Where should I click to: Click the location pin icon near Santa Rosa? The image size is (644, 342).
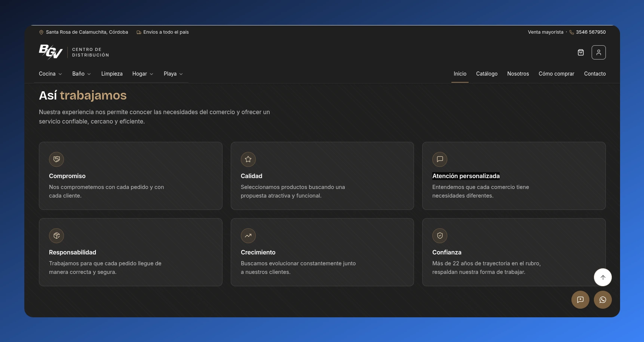pos(41,32)
